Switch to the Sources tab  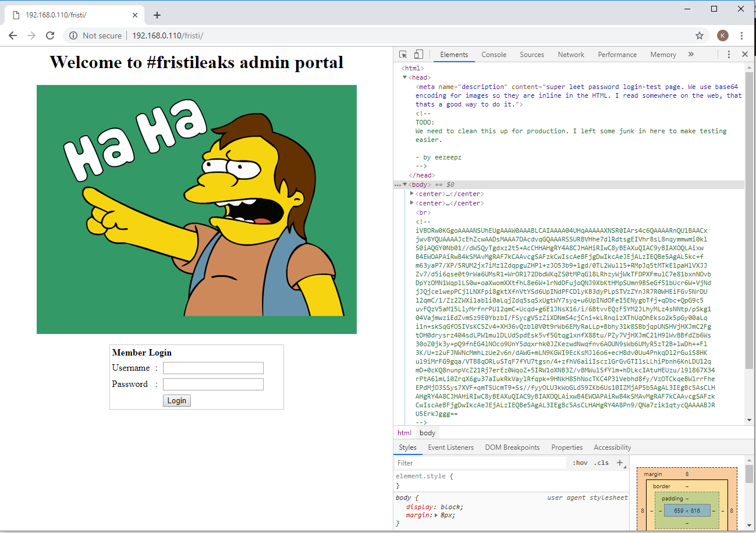tap(532, 54)
